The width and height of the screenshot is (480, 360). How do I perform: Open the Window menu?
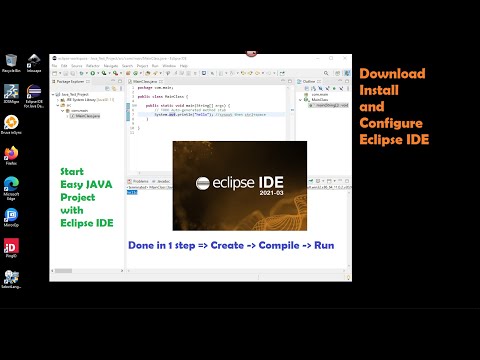(169, 66)
